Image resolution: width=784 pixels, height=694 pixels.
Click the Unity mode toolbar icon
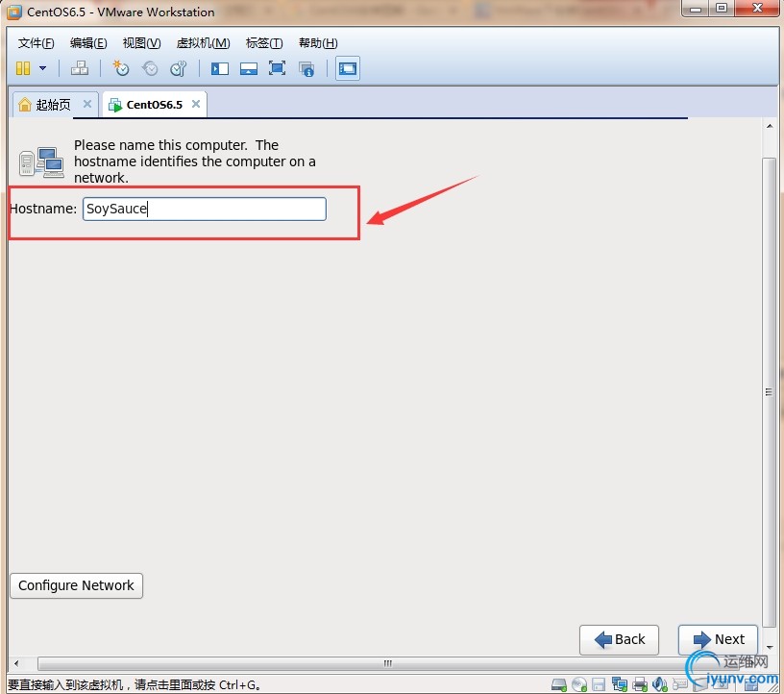(306, 68)
